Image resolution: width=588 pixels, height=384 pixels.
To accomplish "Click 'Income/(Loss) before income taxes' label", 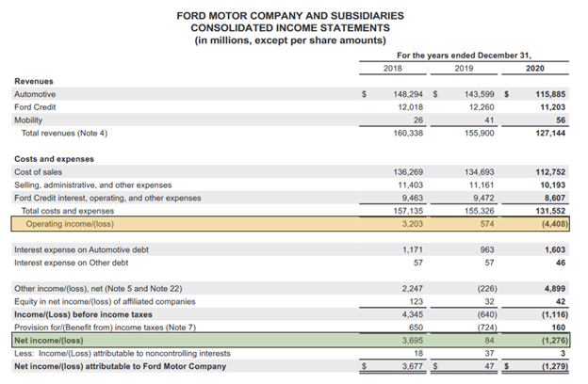I will pyautogui.click(x=83, y=314).
